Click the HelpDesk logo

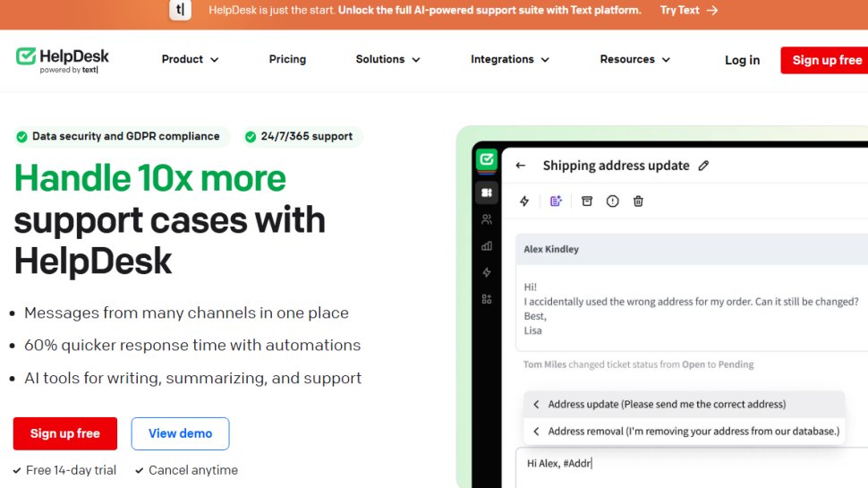point(63,60)
